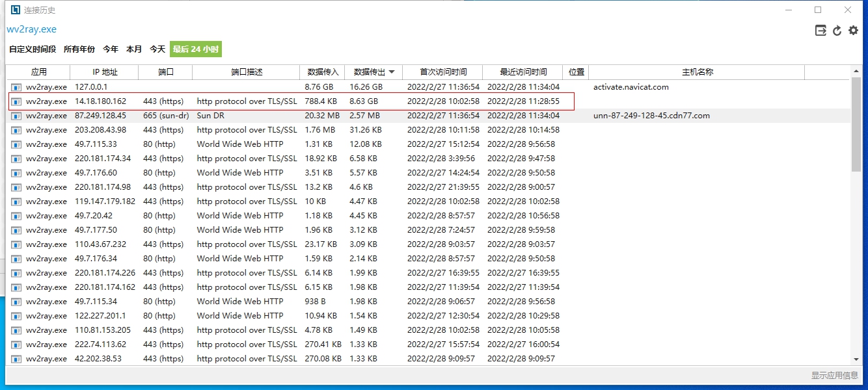Viewport: 868px width, 390px height.
Task: Click app icon in the 87.249.128.45 row
Action: click(x=16, y=116)
